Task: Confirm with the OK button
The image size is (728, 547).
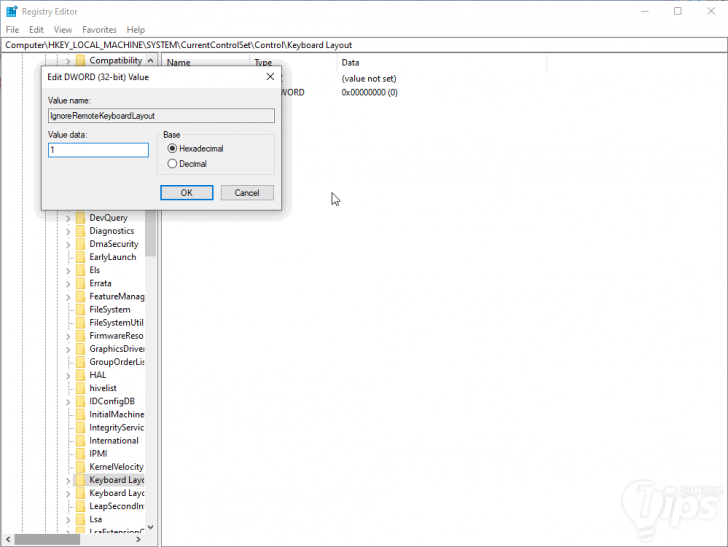Action: (x=187, y=193)
